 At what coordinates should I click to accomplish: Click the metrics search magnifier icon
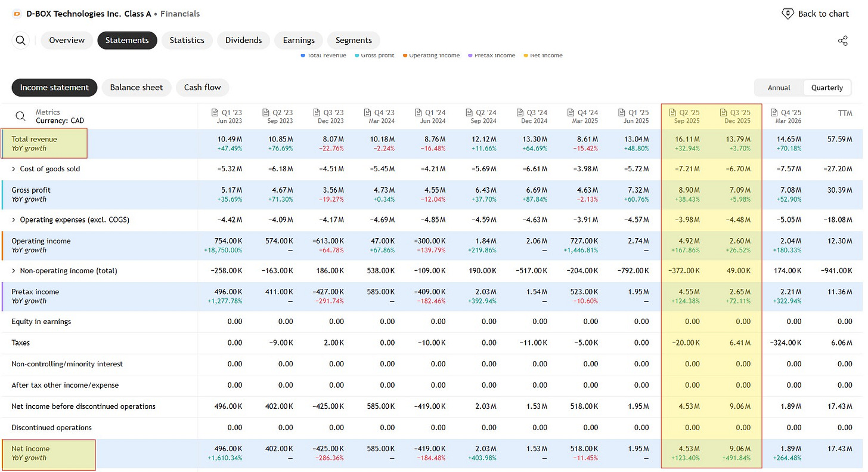pyautogui.click(x=21, y=116)
